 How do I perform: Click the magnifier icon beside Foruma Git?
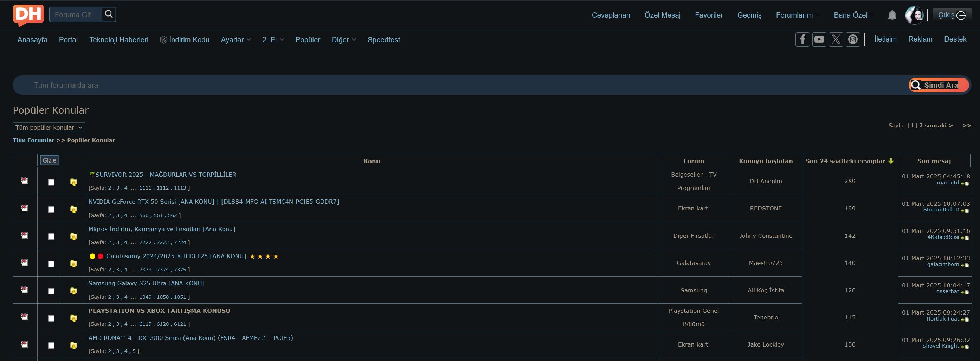[109, 14]
